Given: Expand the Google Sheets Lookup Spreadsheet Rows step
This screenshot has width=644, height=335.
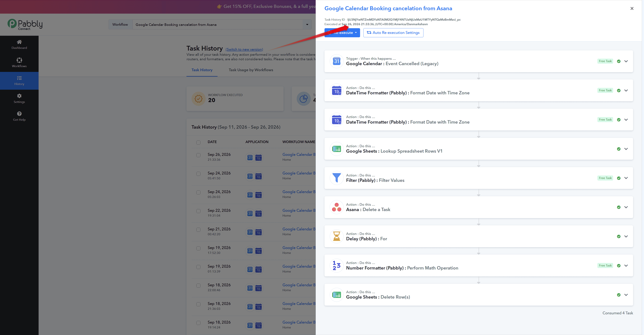Looking at the screenshot, I should [x=626, y=149].
